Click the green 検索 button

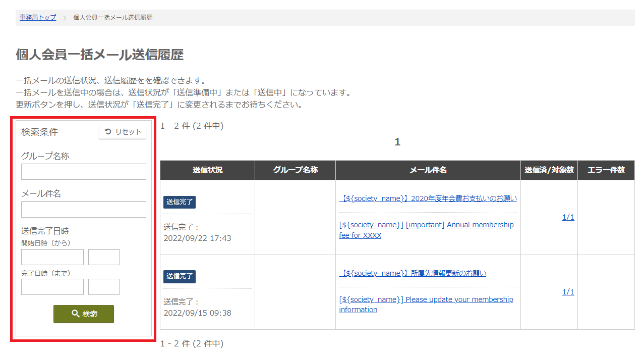(x=84, y=314)
